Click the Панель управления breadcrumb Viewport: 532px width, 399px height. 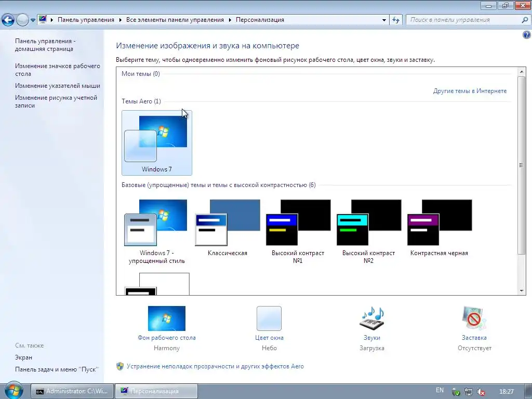click(x=86, y=20)
